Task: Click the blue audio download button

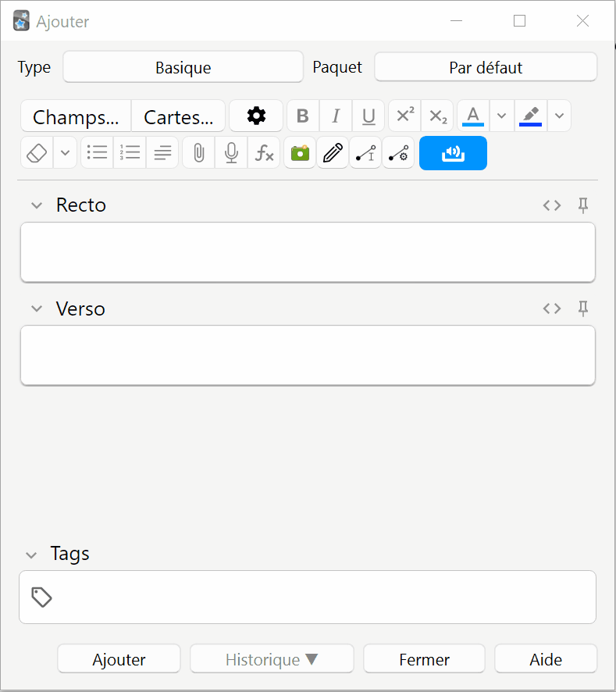Action: (453, 153)
